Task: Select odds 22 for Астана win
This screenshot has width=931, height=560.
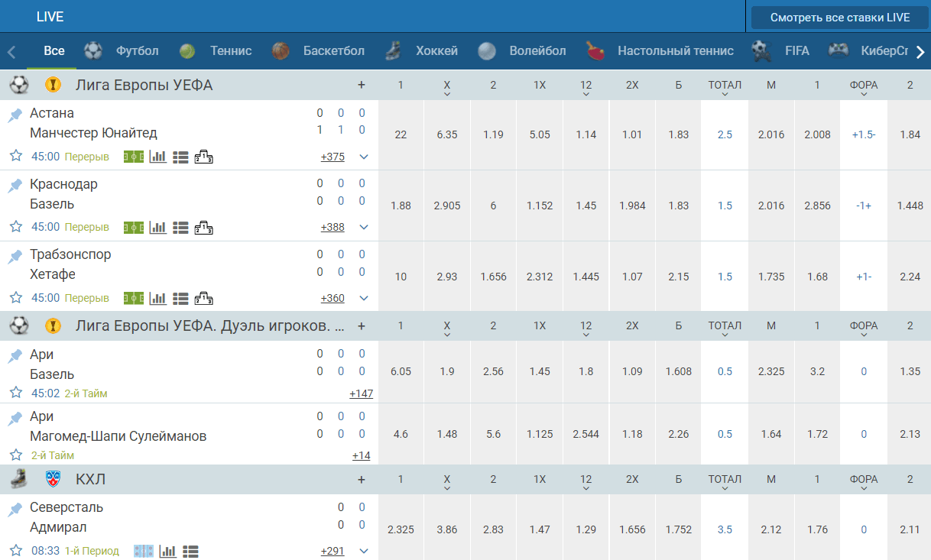Action: (401, 134)
